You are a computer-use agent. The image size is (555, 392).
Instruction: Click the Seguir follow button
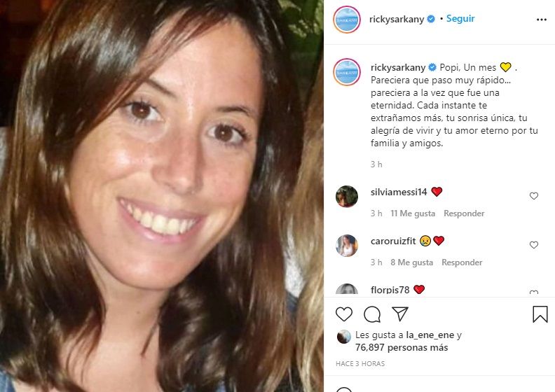point(460,19)
